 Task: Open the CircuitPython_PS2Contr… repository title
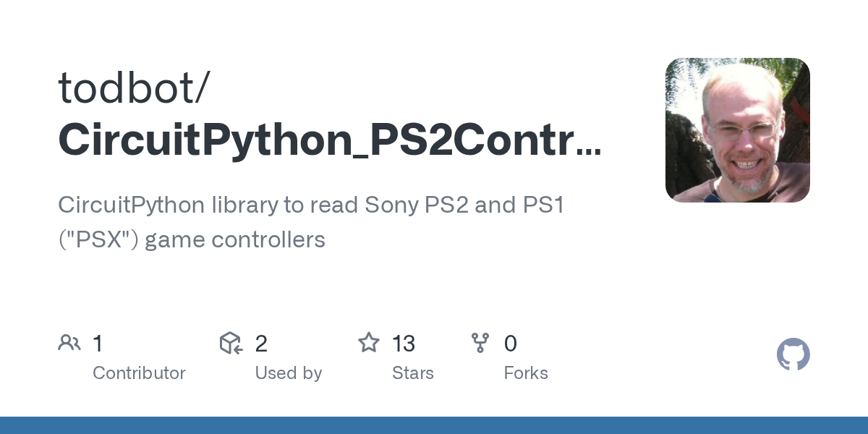[x=330, y=140]
